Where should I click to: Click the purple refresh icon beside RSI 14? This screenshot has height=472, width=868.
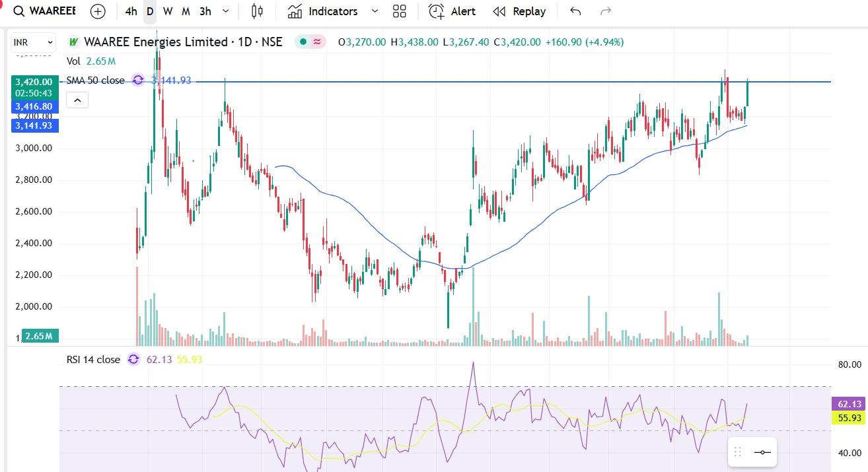(133, 360)
